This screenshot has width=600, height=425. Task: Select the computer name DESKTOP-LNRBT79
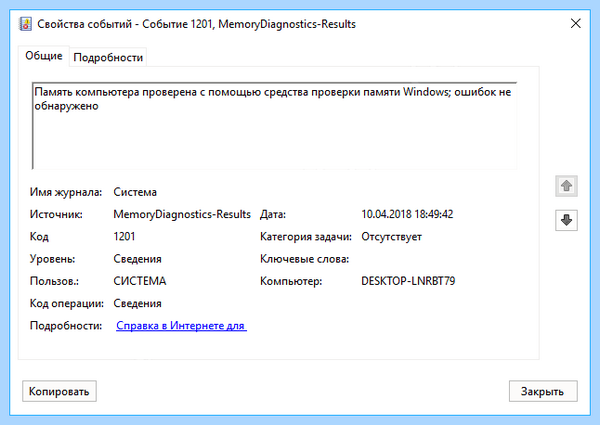408,281
